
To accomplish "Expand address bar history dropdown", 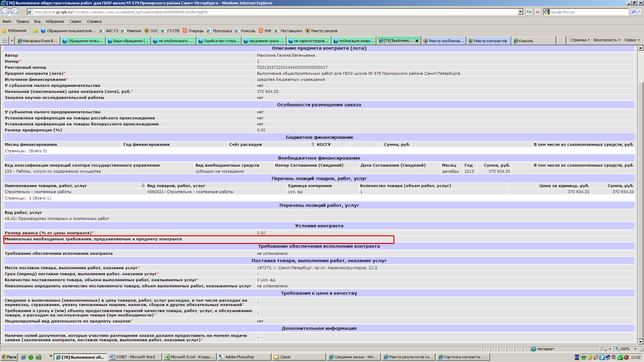I will [520, 12].
